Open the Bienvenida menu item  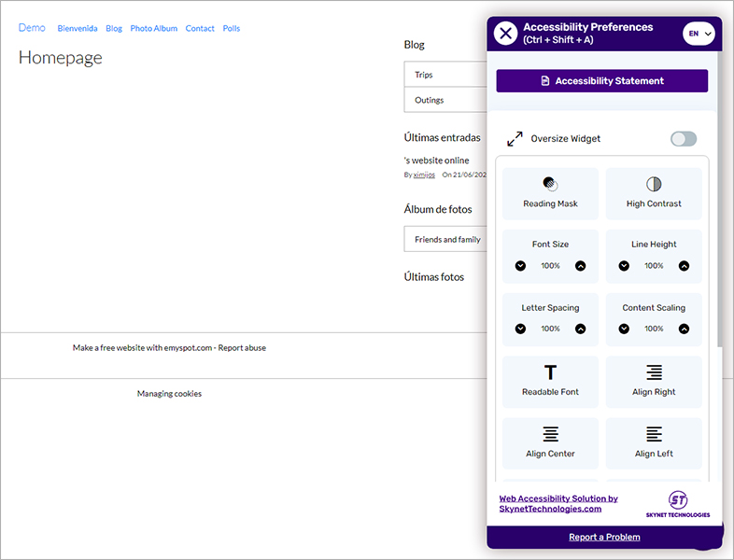click(78, 29)
